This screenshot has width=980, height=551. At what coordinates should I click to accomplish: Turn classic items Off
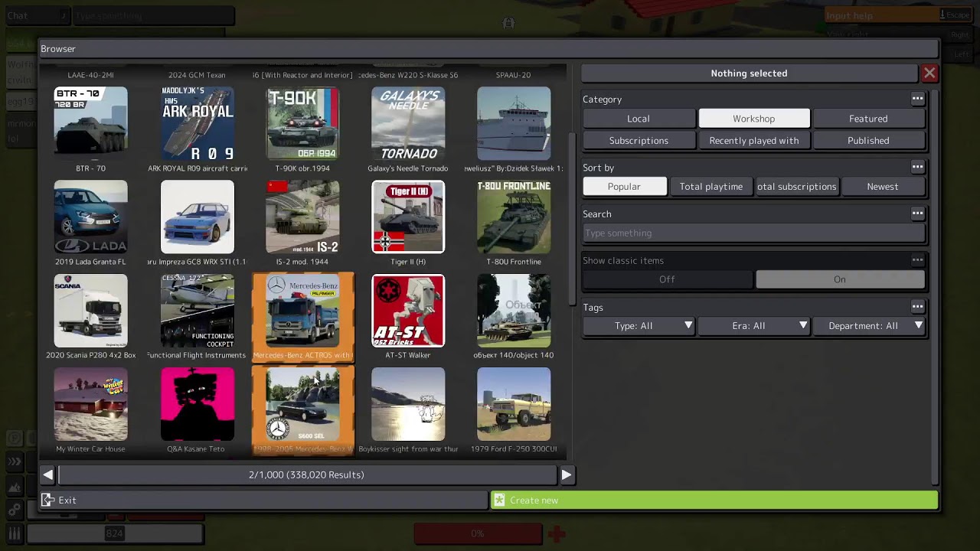point(668,279)
